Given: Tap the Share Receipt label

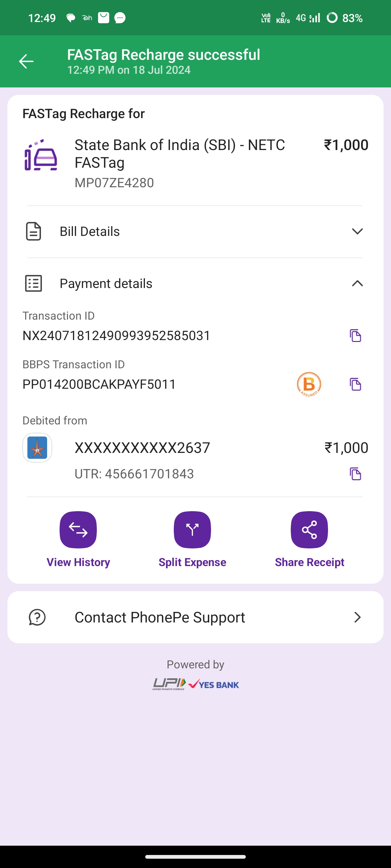Looking at the screenshot, I should tap(309, 562).
